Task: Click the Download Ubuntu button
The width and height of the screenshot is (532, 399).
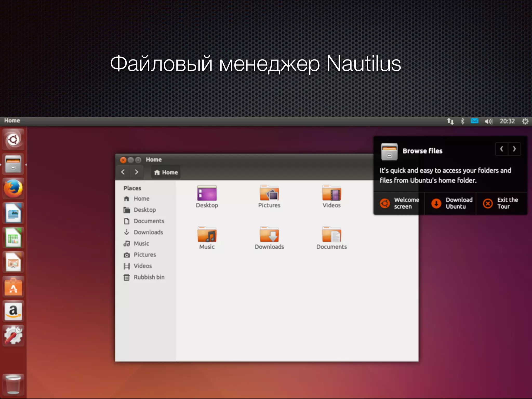Action: (450, 203)
